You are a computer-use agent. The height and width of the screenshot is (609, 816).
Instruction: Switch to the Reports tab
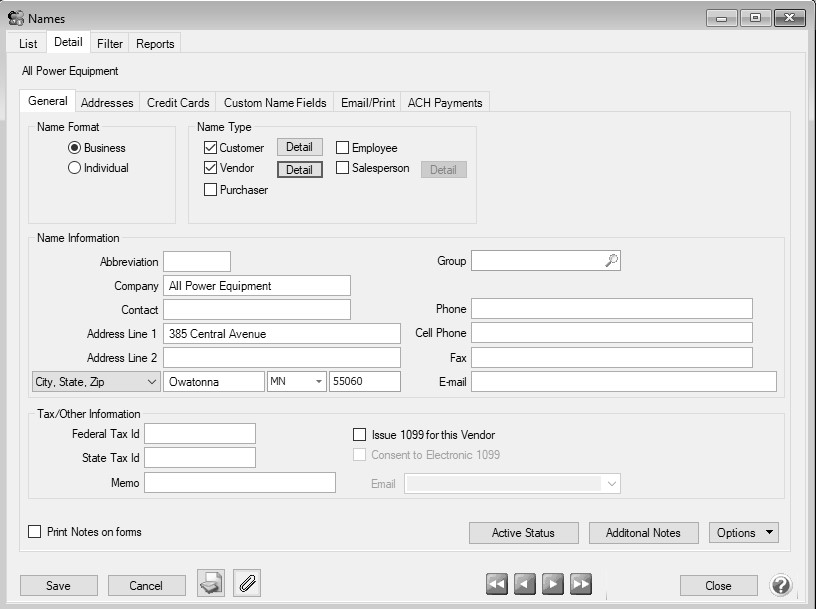pos(155,44)
